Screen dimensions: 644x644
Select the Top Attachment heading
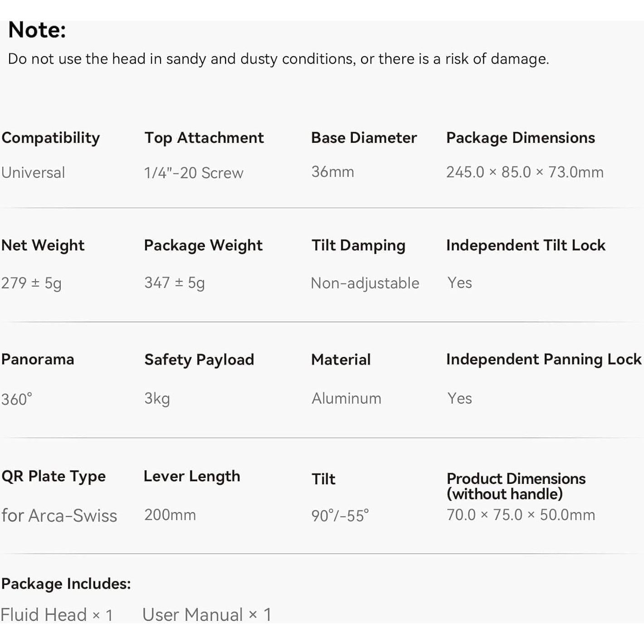(204, 138)
